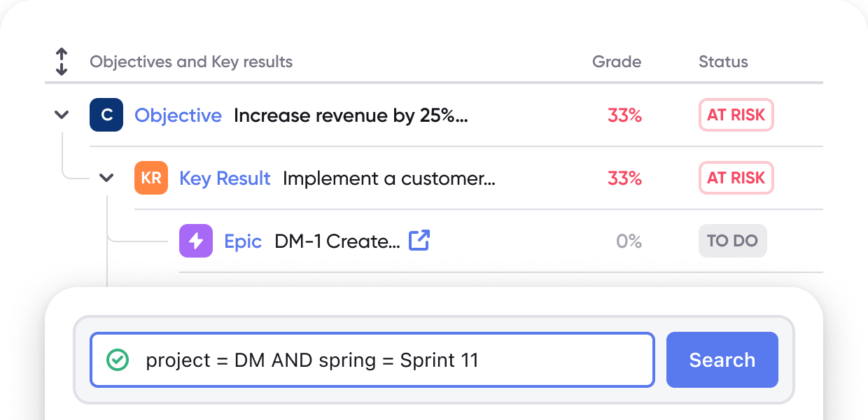Click the dark blue C objective icon
The image size is (868, 420).
click(106, 115)
